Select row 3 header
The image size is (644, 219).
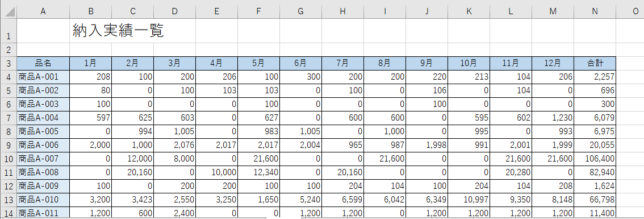pos(8,63)
